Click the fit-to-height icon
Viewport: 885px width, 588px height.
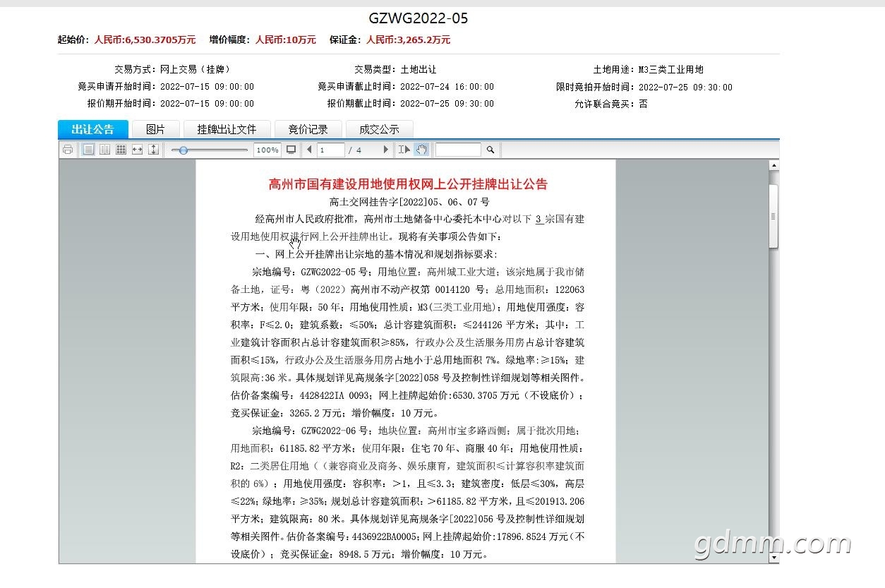tap(153, 150)
